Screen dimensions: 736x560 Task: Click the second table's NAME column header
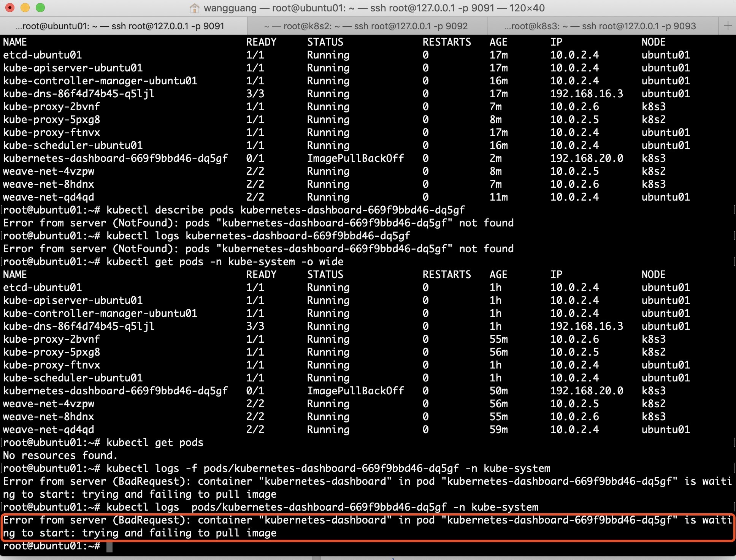click(x=15, y=275)
